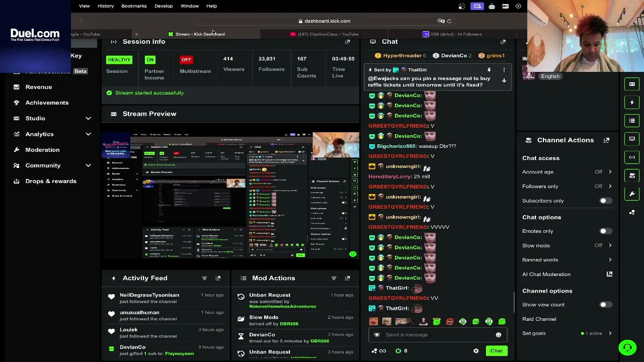
Task: Reload page using address bar refresh icon
Action: point(449,21)
